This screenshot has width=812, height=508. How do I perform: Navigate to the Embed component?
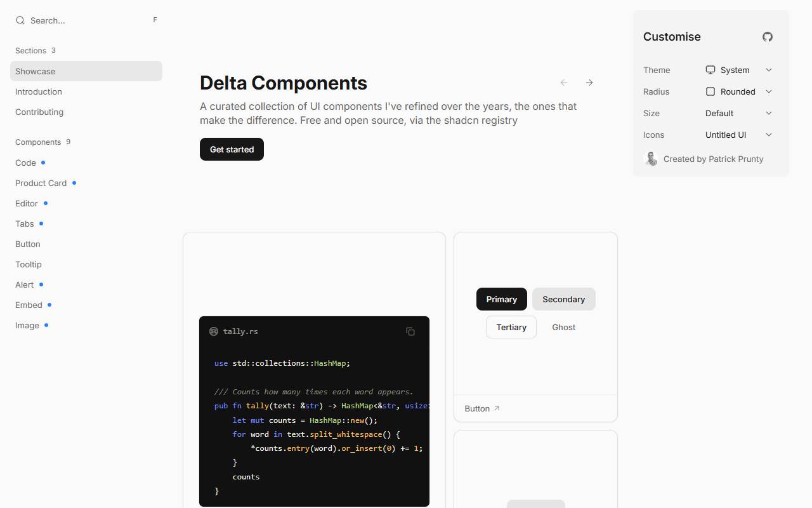pos(86,305)
